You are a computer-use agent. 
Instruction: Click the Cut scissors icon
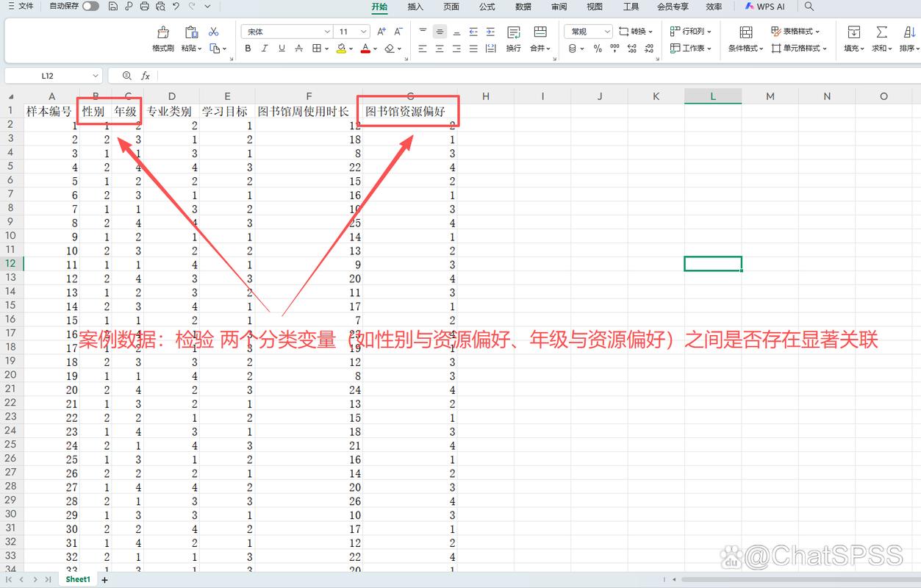[x=214, y=32]
